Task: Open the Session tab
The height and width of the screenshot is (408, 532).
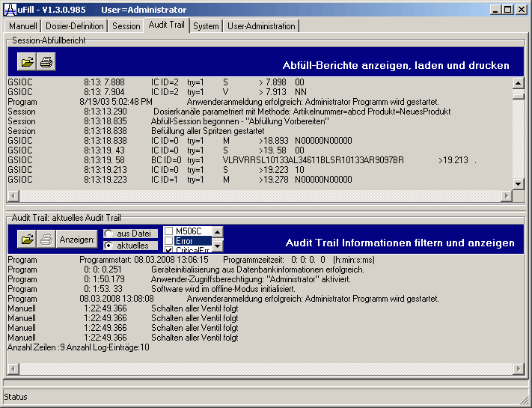Action: click(126, 26)
